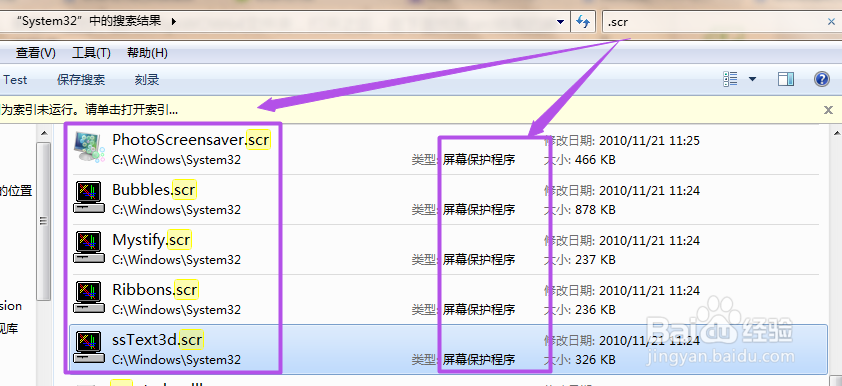842x386 pixels.
Task: Click the 2010/11/21 11:25 modified date
Action: tap(649, 141)
